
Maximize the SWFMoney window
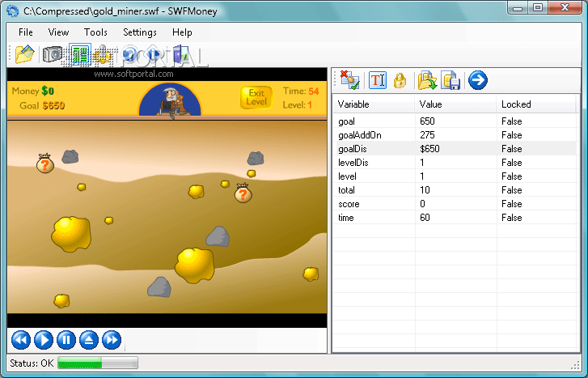(538, 7)
